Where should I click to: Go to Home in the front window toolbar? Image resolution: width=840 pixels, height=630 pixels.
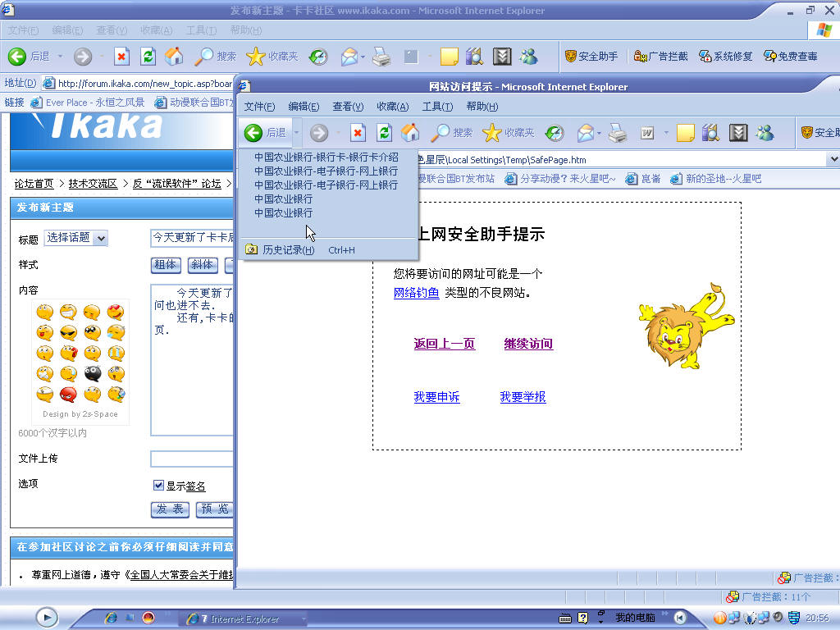(410, 132)
